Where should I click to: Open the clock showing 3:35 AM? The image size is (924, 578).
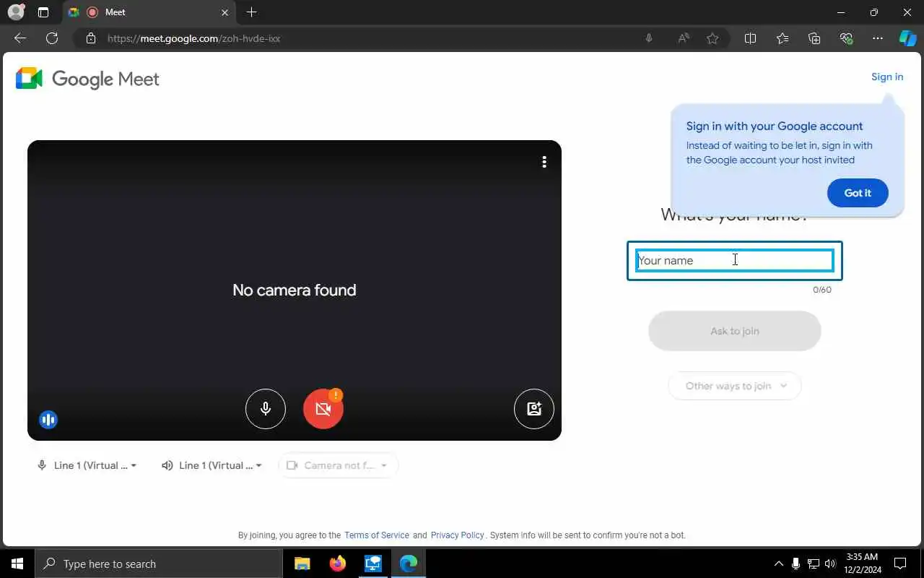click(x=861, y=564)
